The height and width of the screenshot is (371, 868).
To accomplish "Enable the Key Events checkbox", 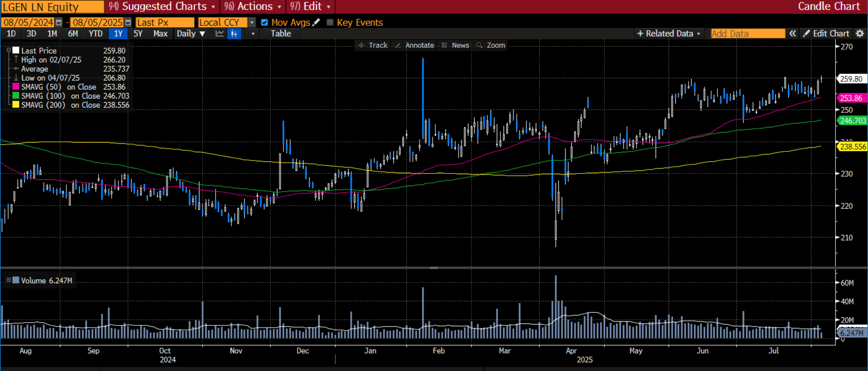I will 330,23.
